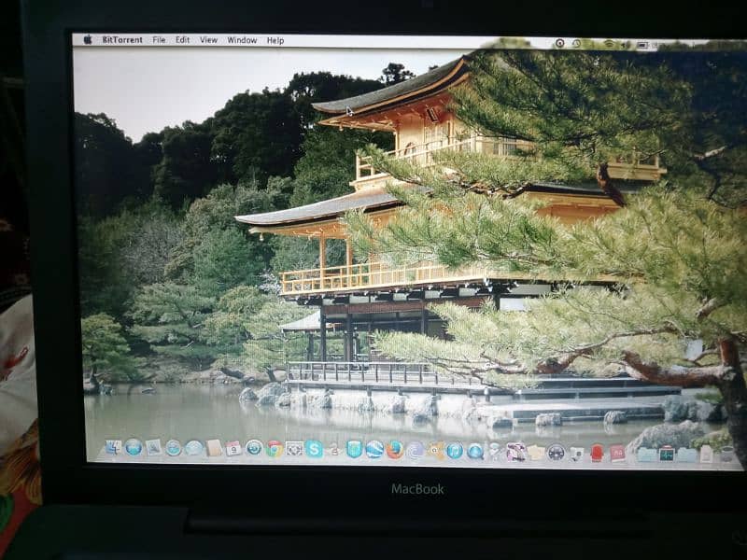Click the battery status icon
Image resolution: width=747 pixels, height=560 pixels.
pos(642,43)
